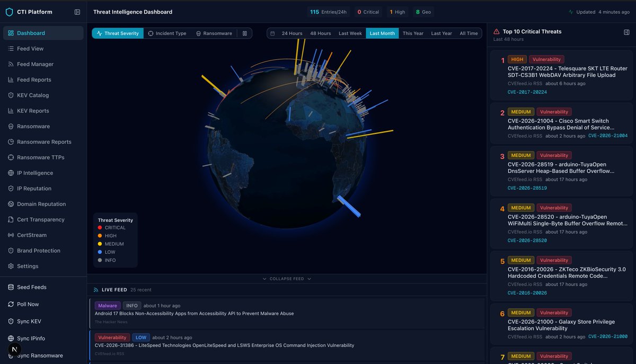Click the blue LOW legend dot
636x364 pixels.
coord(100,252)
